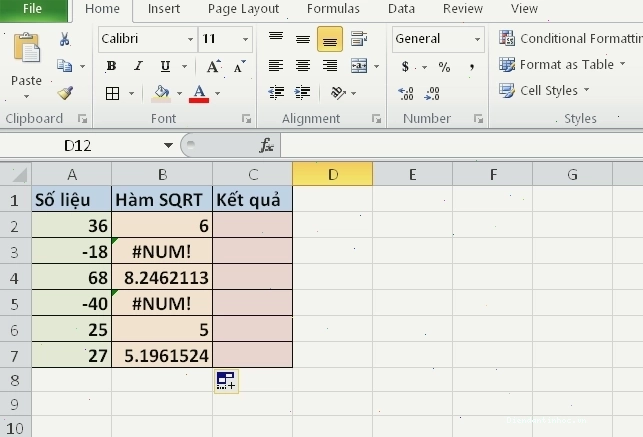This screenshot has width=643, height=437.
Task: Center text horizontally
Action: pyautogui.click(x=303, y=66)
